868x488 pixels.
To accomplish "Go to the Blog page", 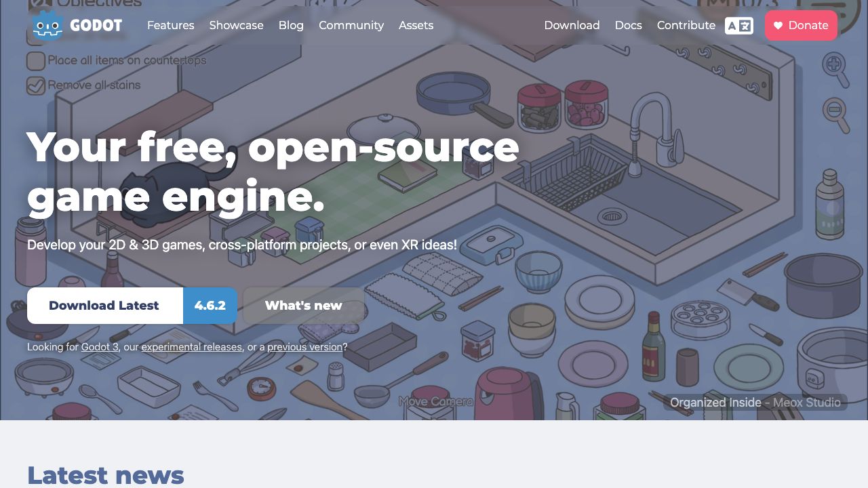I will [291, 25].
